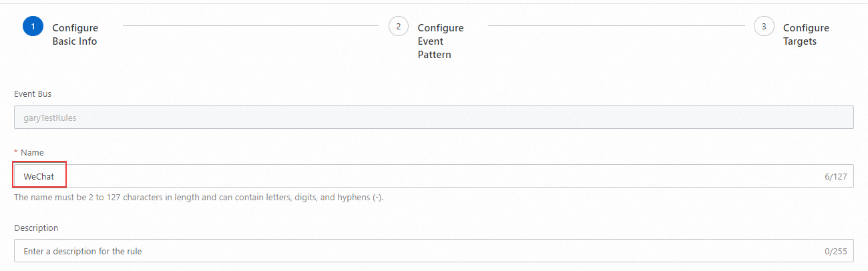Click the connector line before step 3
The image size is (868, 271).
pos(616,27)
